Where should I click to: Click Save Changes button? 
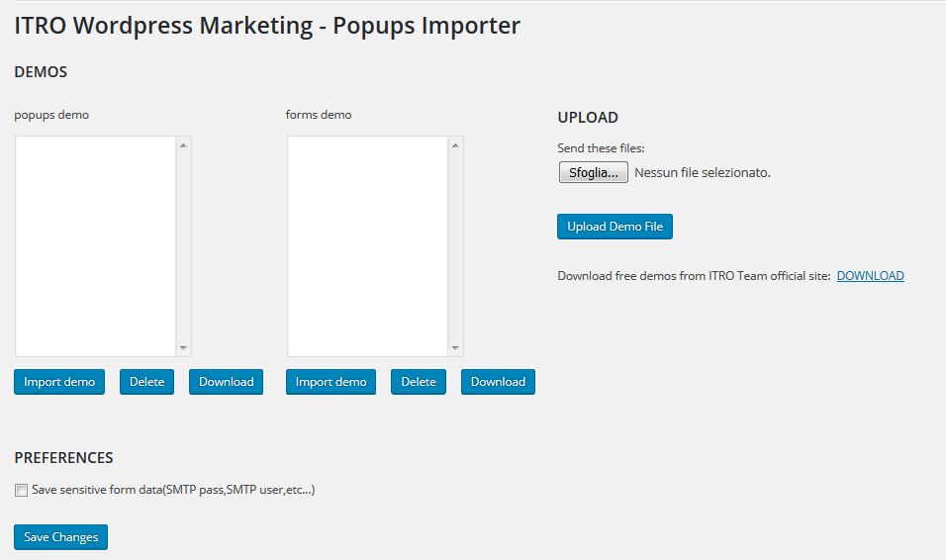click(61, 537)
